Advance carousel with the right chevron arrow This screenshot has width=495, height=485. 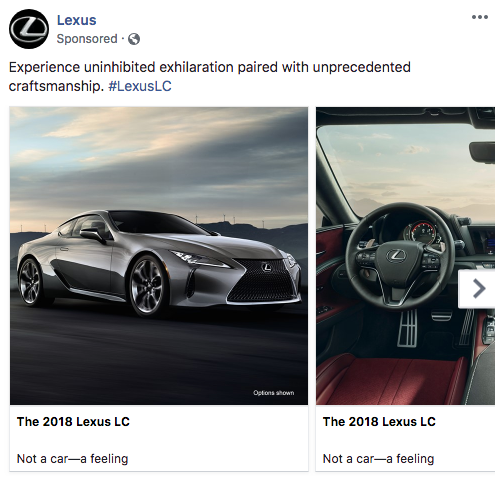pyautogui.click(x=477, y=289)
